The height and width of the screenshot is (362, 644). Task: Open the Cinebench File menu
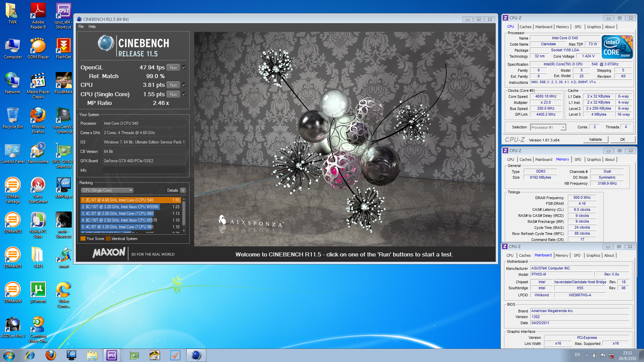click(81, 26)
